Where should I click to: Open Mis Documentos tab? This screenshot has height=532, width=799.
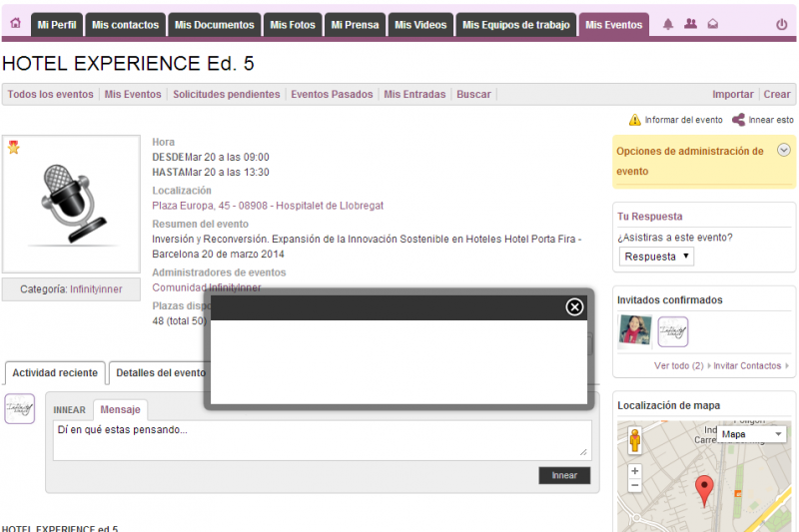[x=214, y=25]
